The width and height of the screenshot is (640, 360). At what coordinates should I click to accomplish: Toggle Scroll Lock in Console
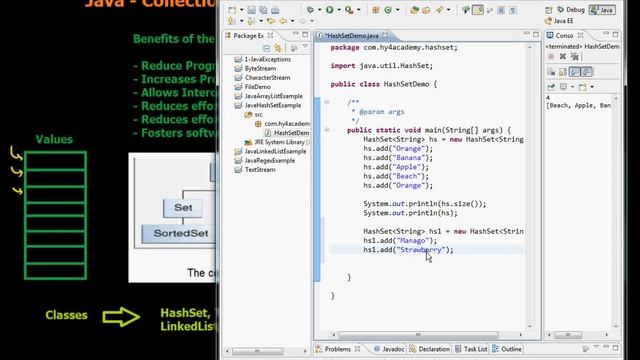point(563,72)
